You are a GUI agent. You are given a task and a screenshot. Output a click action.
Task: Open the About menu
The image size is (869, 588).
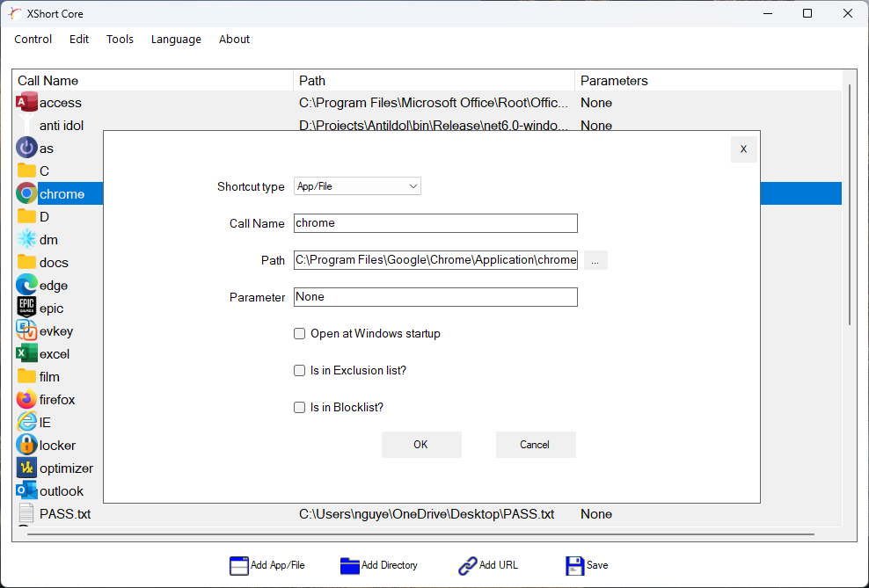point(235,40)
